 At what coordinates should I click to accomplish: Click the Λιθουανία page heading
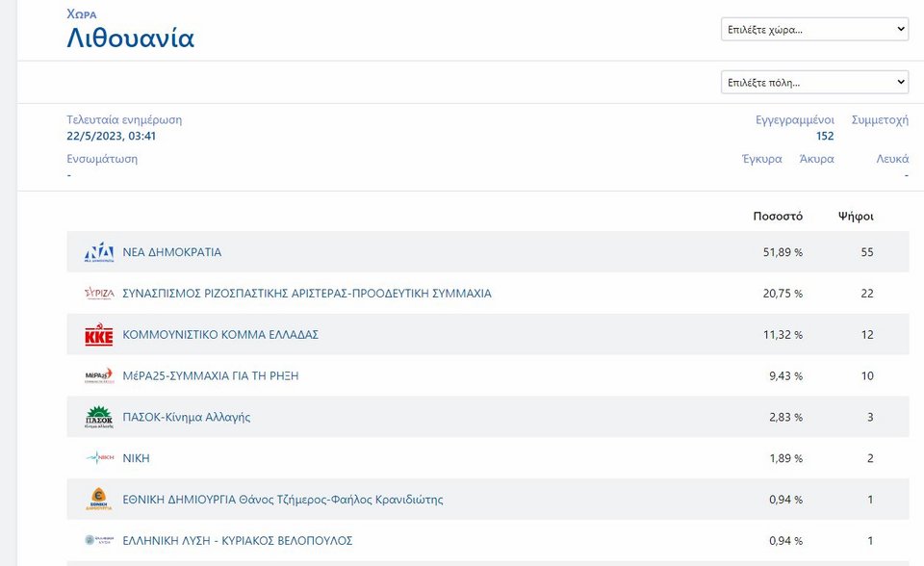[131, 39]
